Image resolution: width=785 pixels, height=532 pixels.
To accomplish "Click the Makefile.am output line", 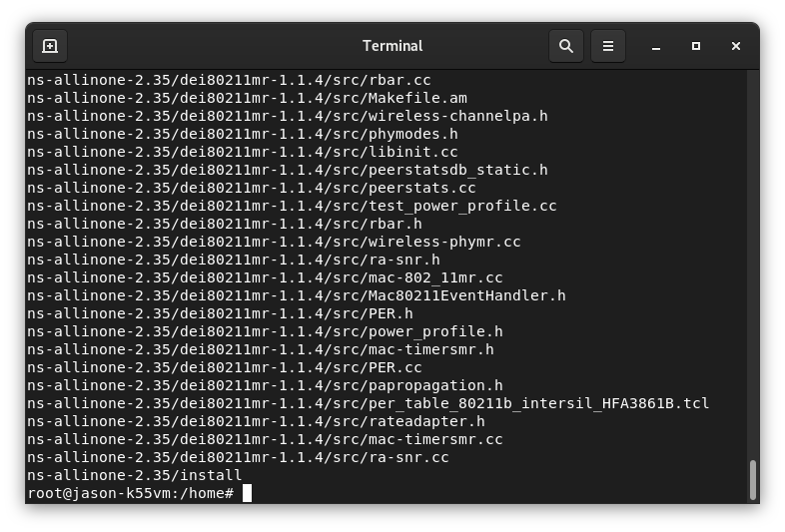I will click(x=247, y=98).
